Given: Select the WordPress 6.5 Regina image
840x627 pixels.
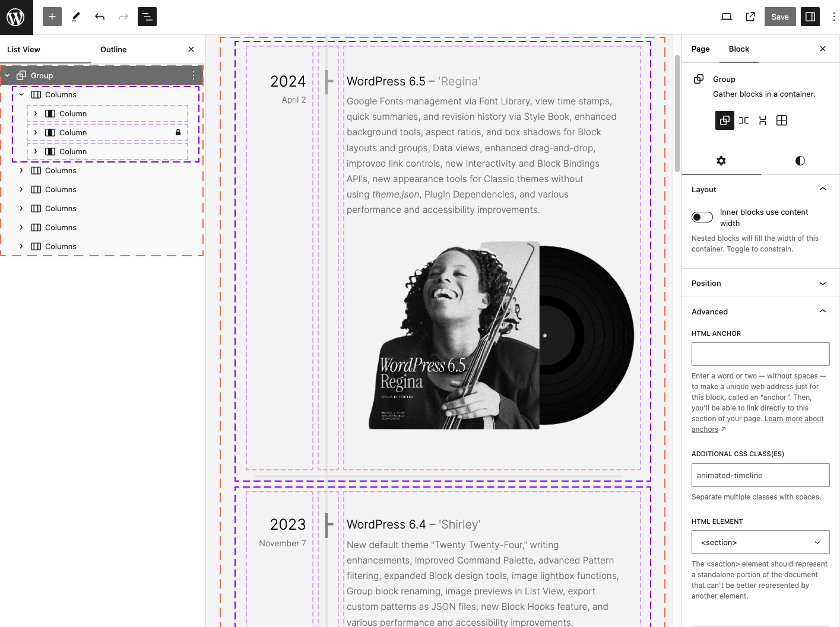Looking at the screenshot, I should (501, 335).
